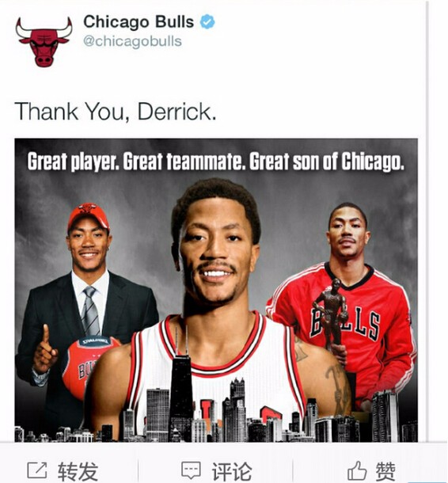Click the "Thank You, Derrick." post text

click(x=115, y=112)
